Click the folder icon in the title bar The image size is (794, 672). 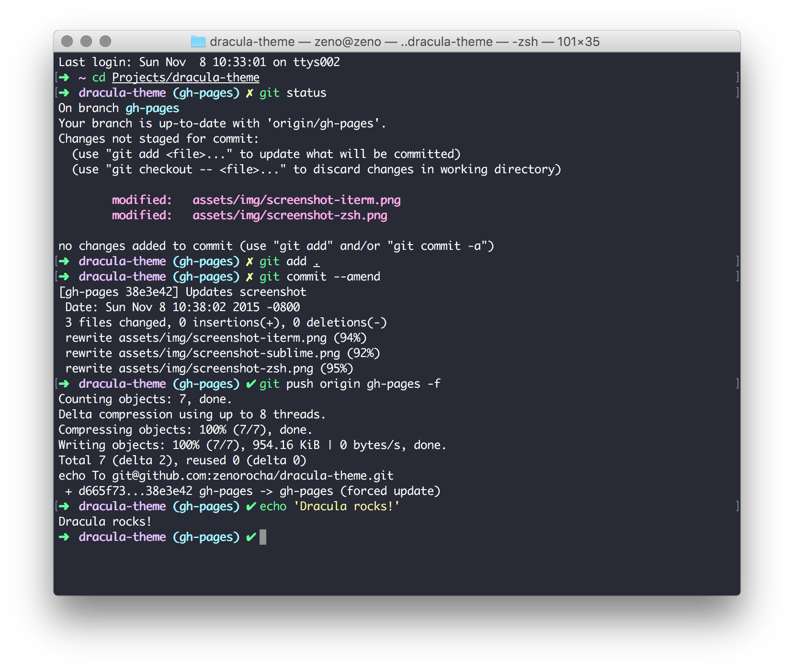click(197, 42)
